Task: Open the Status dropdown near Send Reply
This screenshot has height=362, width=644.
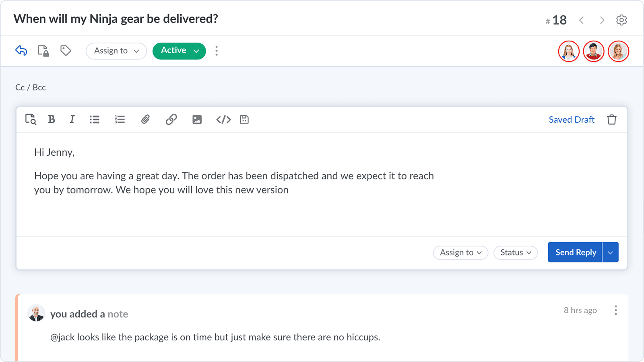Action: point(515,252)
